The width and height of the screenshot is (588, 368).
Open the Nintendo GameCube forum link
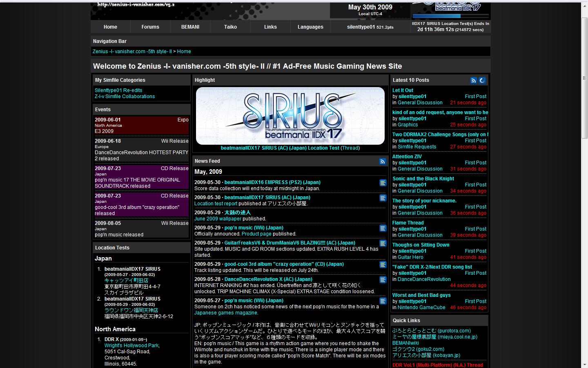[421, 307]
